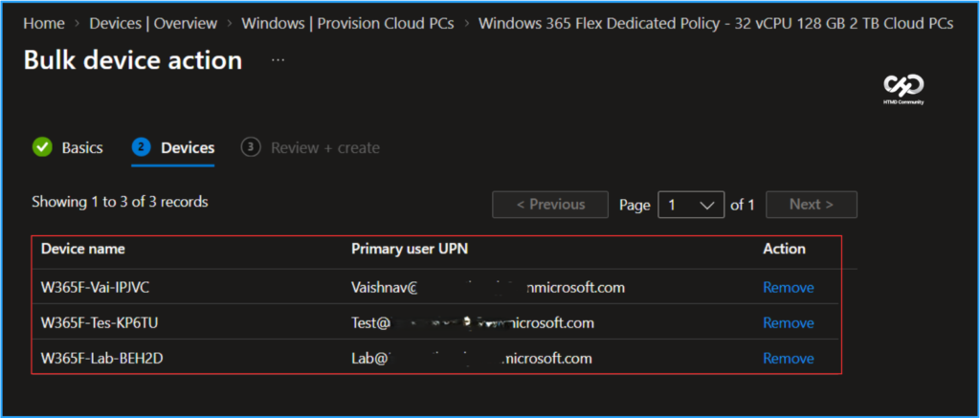Sort by Device name column header
This screenshot has height=418, width=980.
(x=83, y=249)
